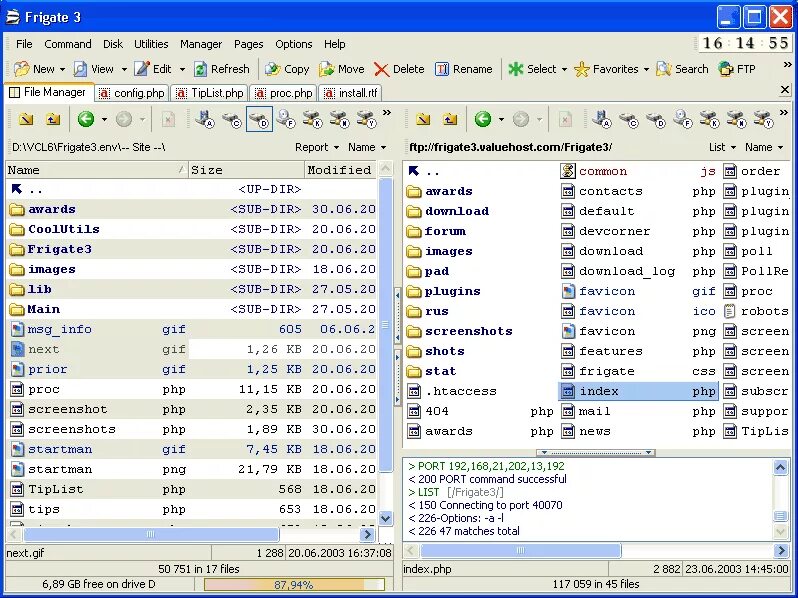Sort left panel by Name column header
The width and height of the screenshot is (798, 598).
point(97,170)
